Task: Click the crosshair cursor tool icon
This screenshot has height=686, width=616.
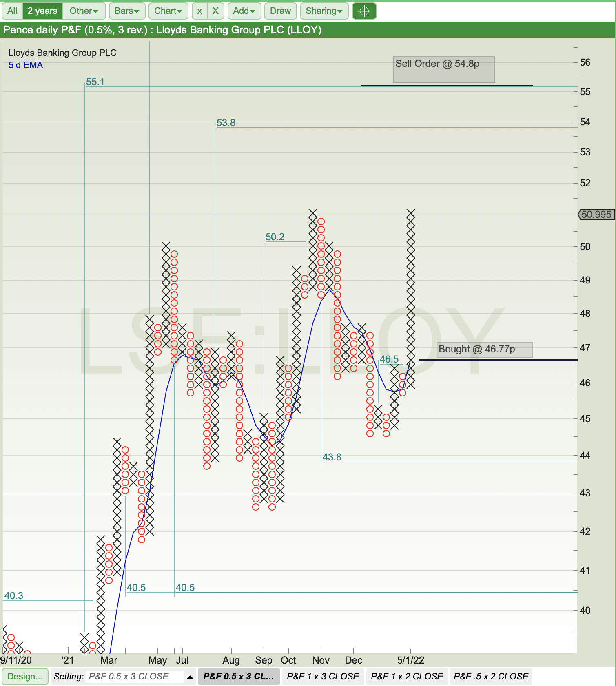Action: 364,11
